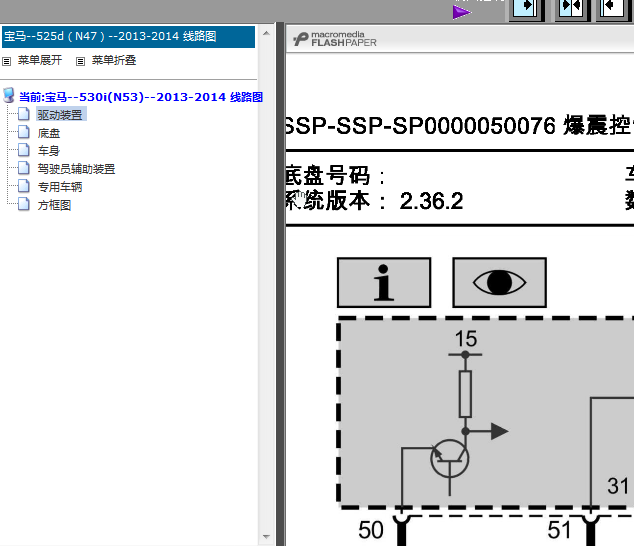The height and width of the screenshot is (546, 634).
Task: Click the page icon next to 驱动装置
Action: click(24, 114)
